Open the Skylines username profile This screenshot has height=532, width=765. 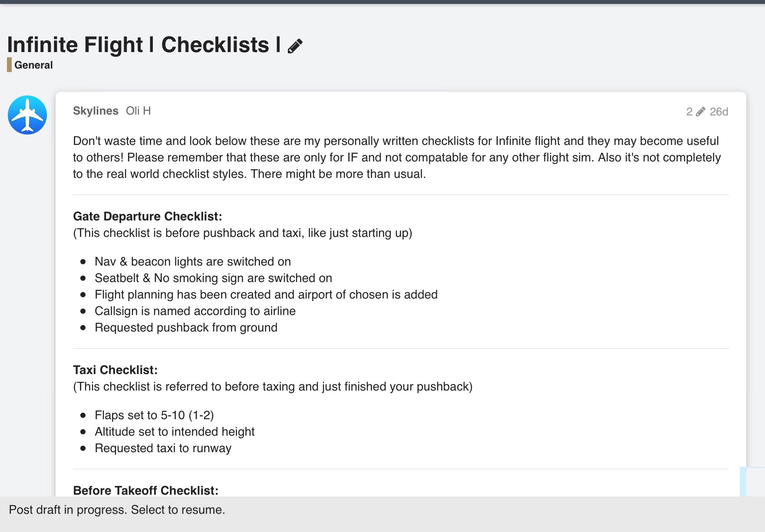pyautogui.click(x=96, y=111)
